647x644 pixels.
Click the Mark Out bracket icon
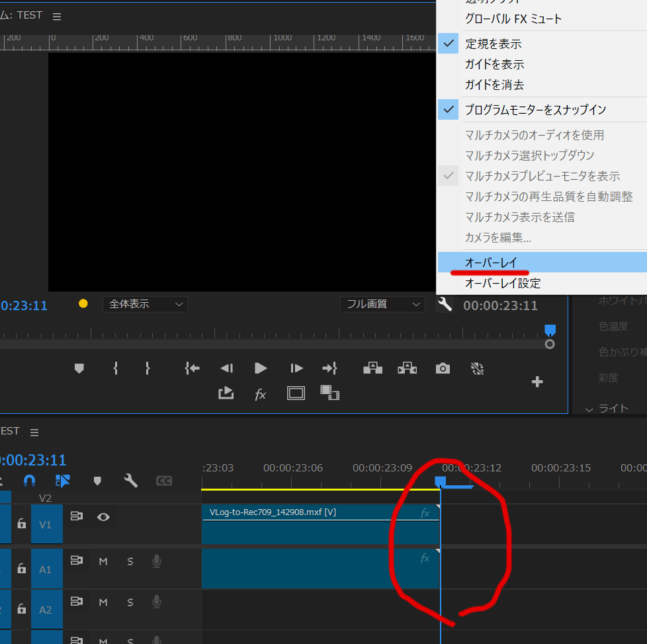[x=148, y=368]
